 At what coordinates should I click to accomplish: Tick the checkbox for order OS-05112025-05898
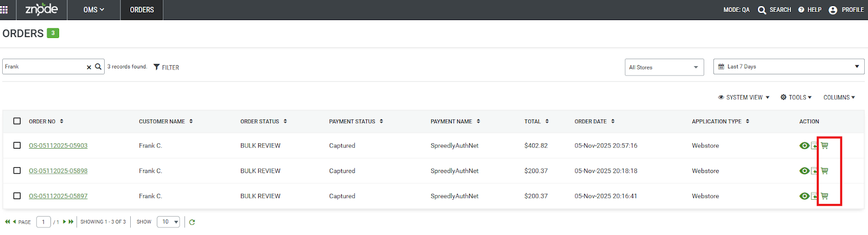(17, 171)
